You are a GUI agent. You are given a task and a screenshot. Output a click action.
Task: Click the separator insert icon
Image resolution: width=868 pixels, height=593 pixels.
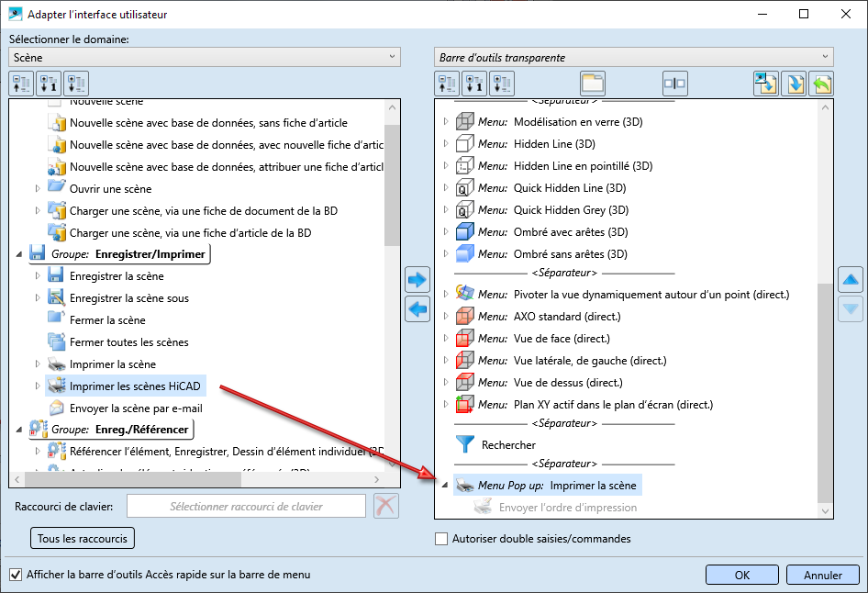[674, 84]
